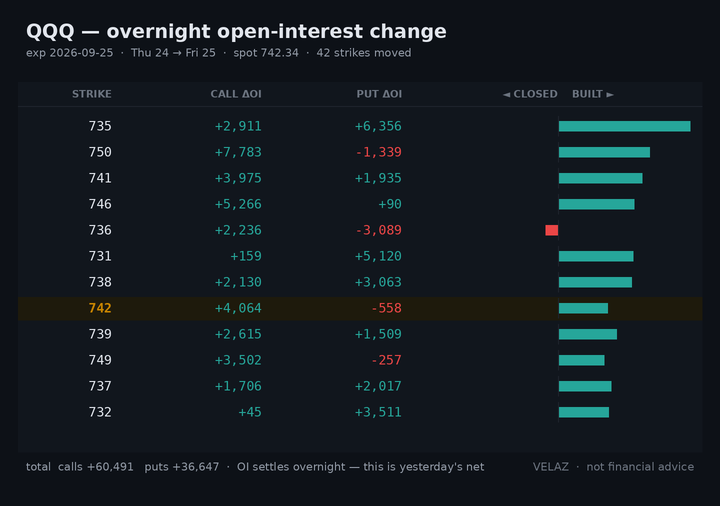720x506 pixels.
Task: Select call change +159
Action: click(x=246, y=256)
